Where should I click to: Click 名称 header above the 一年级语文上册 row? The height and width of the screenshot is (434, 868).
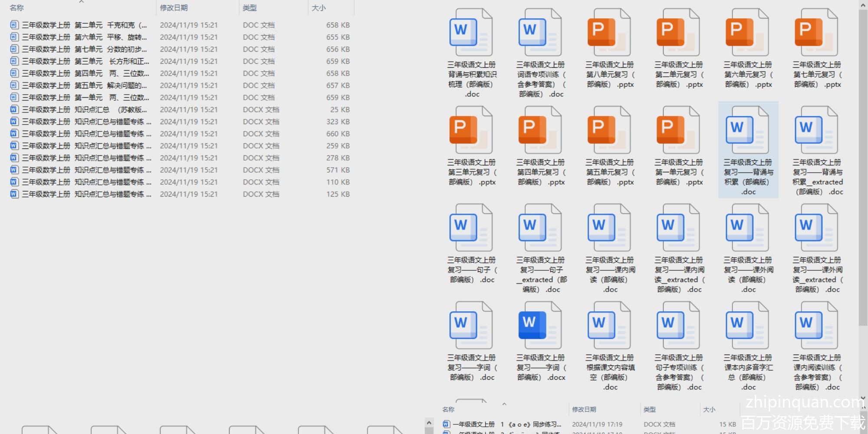[x=448, y=409]
